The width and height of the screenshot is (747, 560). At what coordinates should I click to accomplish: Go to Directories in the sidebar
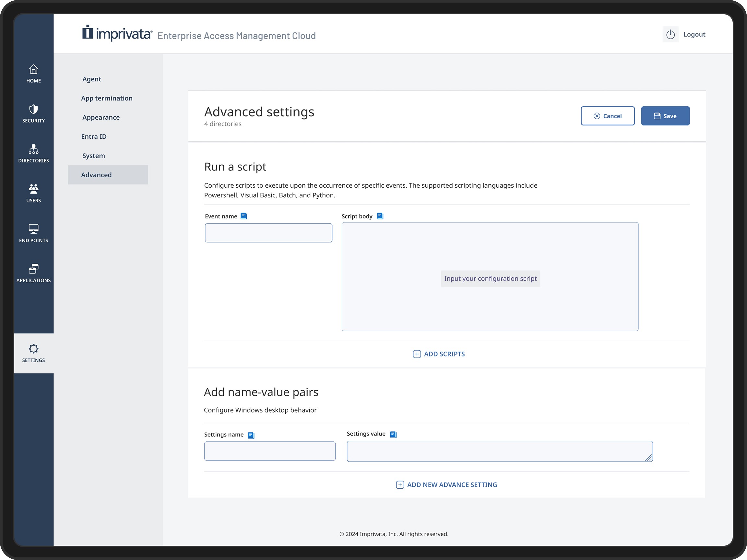33,153
